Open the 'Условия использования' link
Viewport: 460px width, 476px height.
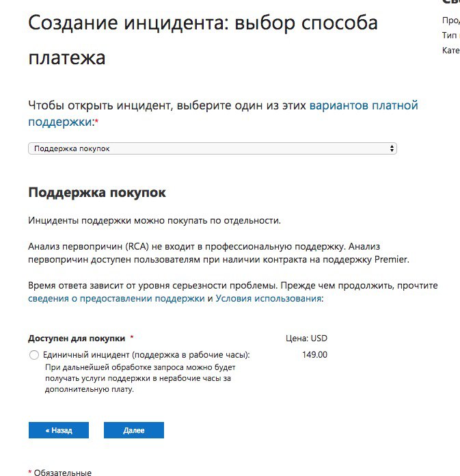tap(268, 299)
